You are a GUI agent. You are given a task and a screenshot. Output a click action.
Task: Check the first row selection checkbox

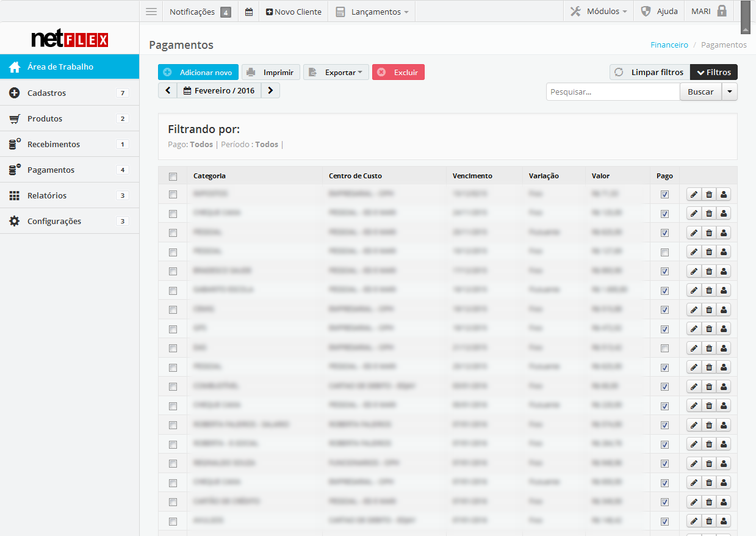[x=173, y=194]
